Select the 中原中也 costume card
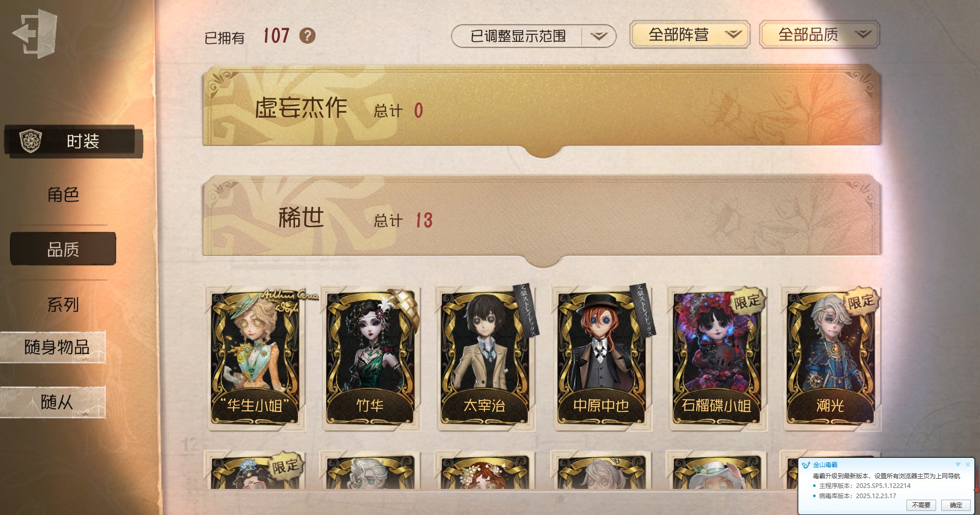The width and height of the screenshot is (980, 515). pos(602,358)
